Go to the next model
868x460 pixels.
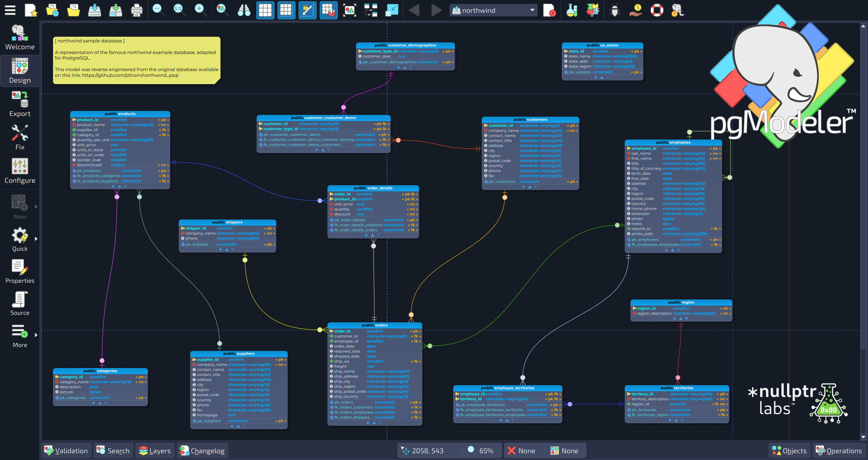pyautogui.click(x=437, y=10)
